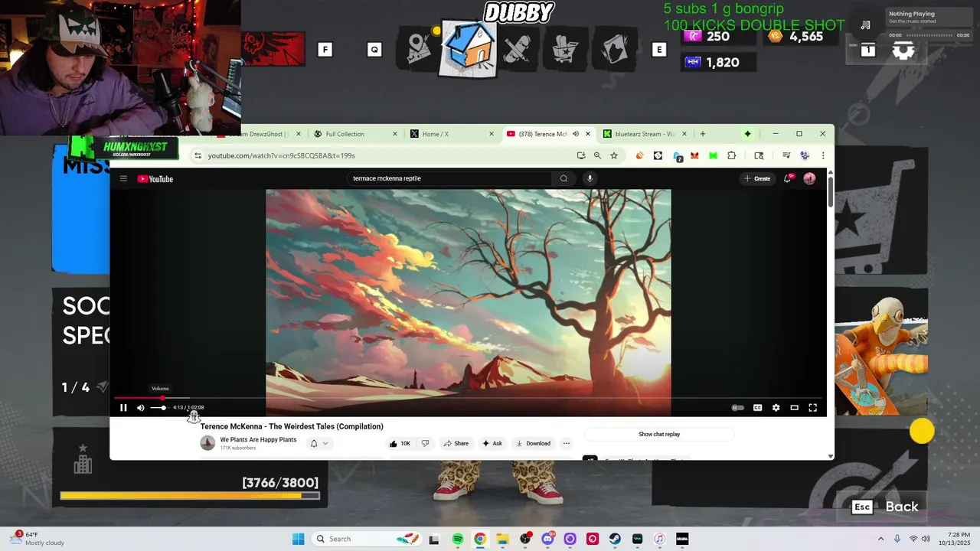Screen dimensions: 980x551
Task: Open Chrome three-dot menu
Action: (x=823, y=155)
